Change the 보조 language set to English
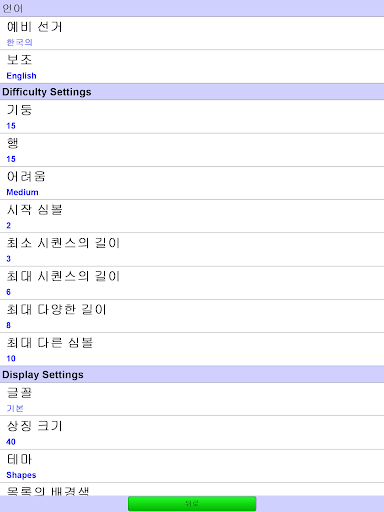This screenshot has width=384, height=512. point(192,67)
